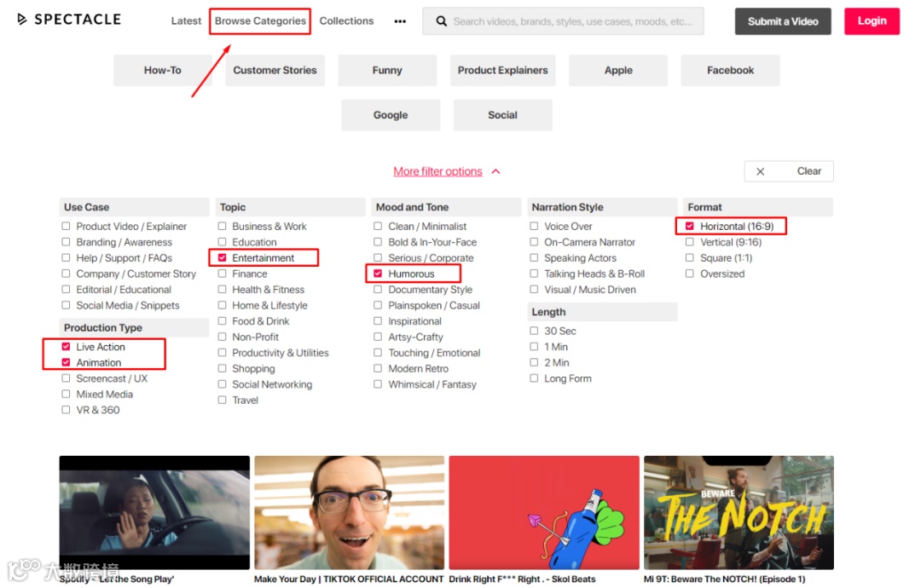Uncheck Horizontal (16:9) format

pyautogui.click(x=690, y=226)
